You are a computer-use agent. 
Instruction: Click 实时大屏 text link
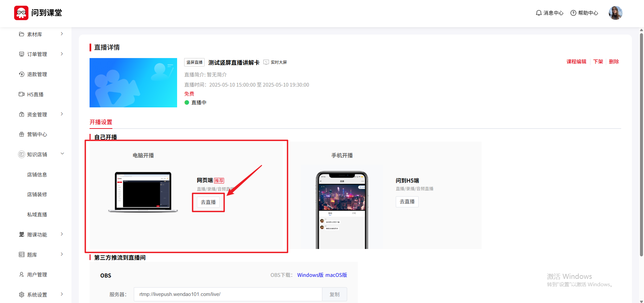[279, 62]
